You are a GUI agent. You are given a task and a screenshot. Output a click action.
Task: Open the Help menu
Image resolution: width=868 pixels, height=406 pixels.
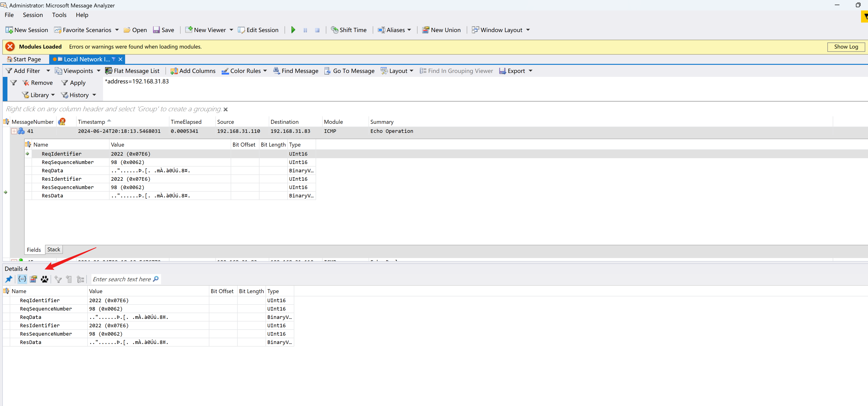click(x=82, y=15)
